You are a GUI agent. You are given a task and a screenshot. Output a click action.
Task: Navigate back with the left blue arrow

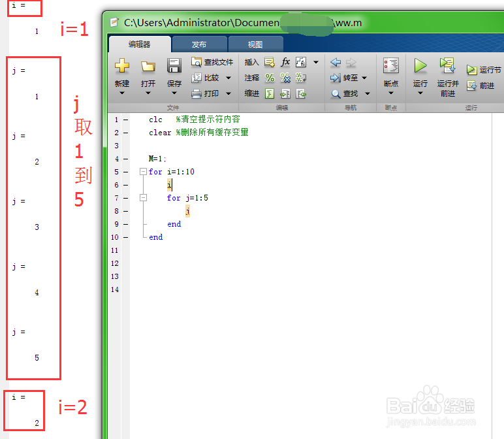(x=336, y=62)
